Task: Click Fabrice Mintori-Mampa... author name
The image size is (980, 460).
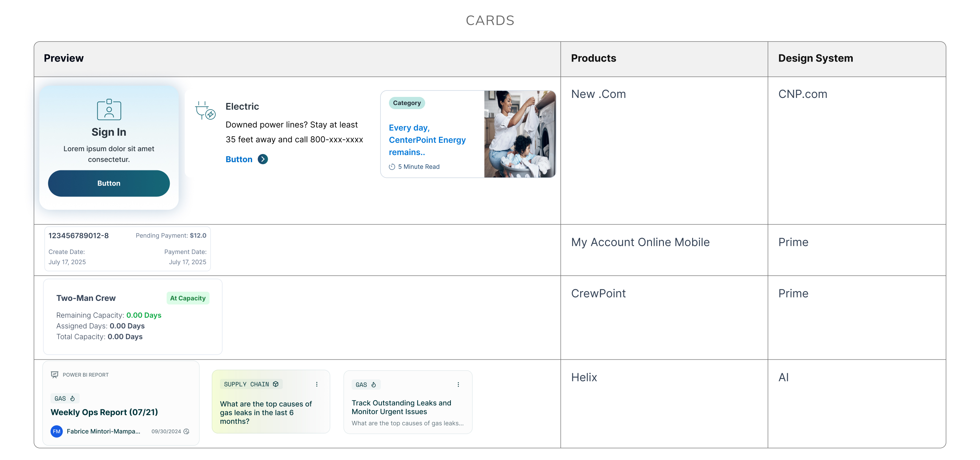Action: (103, 431)
